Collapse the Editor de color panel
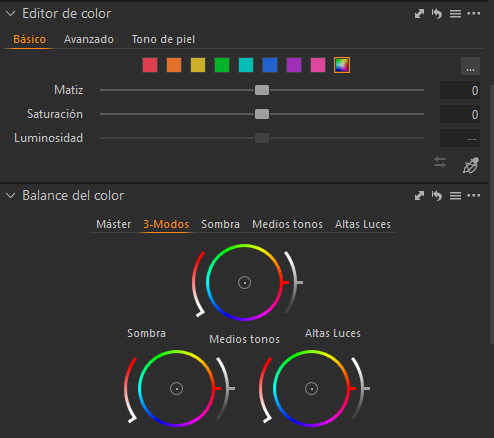 tap(11, 14)
